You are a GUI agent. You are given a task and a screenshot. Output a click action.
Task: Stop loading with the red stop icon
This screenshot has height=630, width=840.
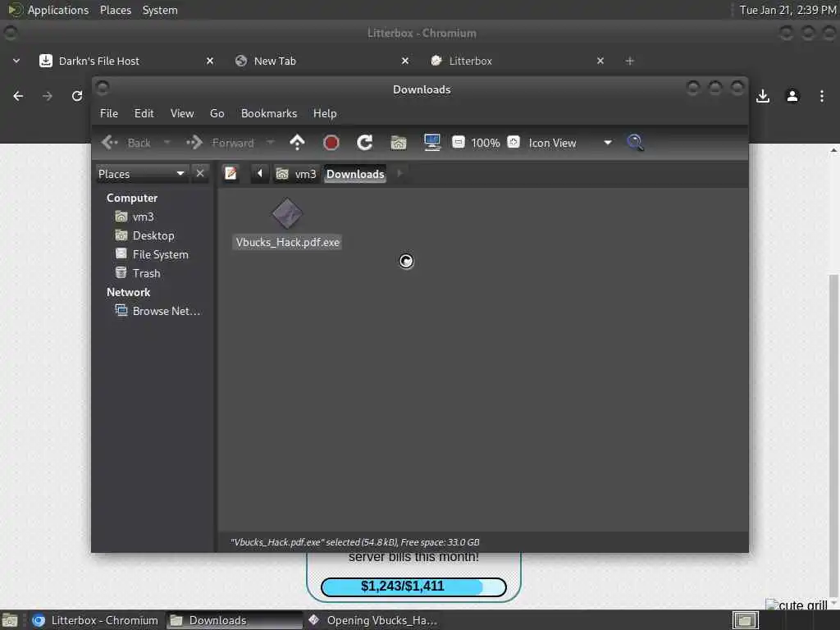point(331,143)
